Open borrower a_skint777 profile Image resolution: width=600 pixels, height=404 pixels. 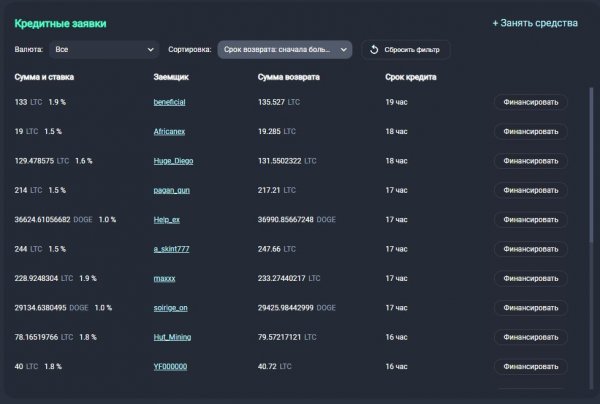pyautogui.click(x=170, y=249)
